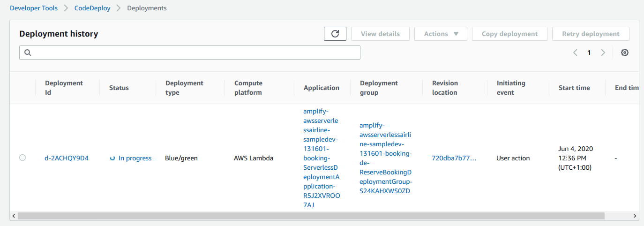
Task: Click the Application column header
Action: 322,88
